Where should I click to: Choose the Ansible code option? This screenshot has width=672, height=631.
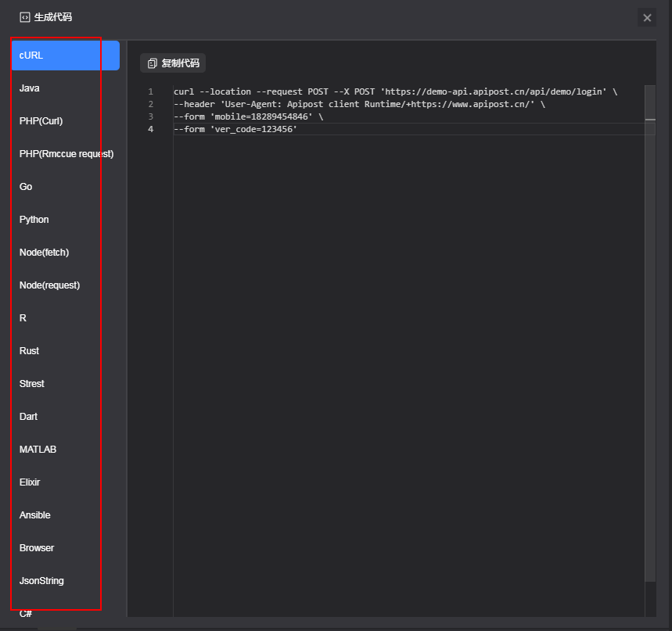pyautogui.click(x=34, y=515)
